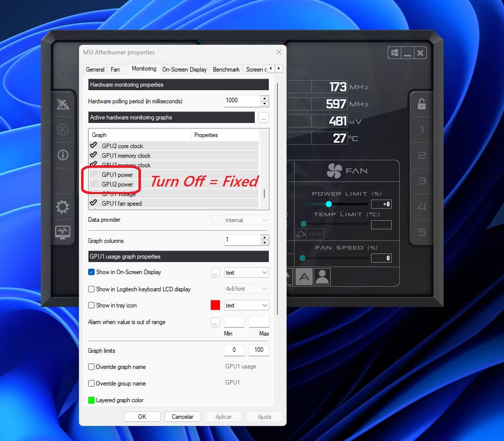Switch to the General tab
Image resolution: width=504 pixels, height=441 pixels.
tap(95, 70)
